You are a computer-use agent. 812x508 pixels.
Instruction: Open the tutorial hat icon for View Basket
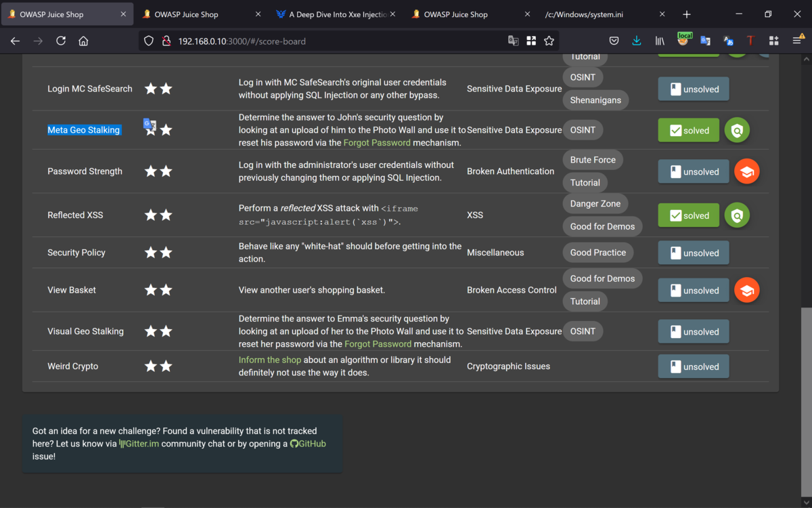pos(747,291)
